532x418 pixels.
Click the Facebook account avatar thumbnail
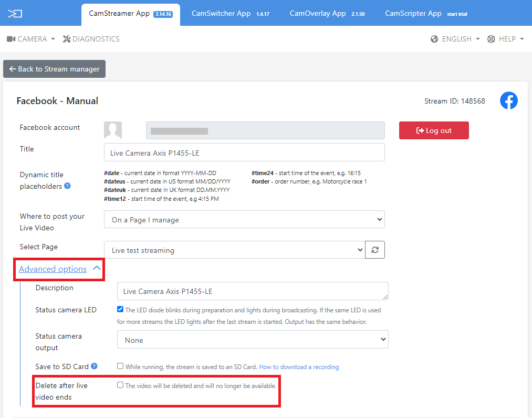tap(112, 130)
